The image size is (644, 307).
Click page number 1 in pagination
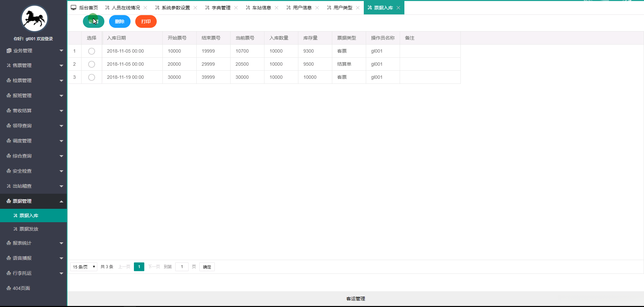click(139, 267)
